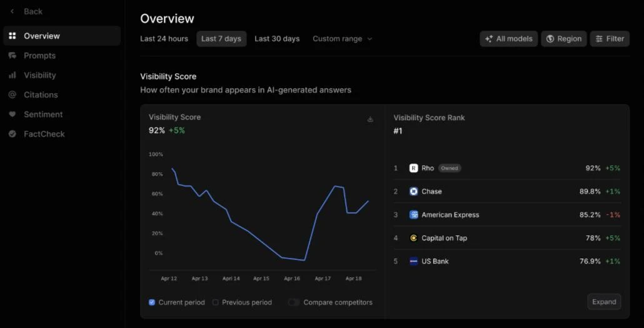Select the Last 30 days tab
Viewport: 644px width, 328px height.
[x=277, y=39]
